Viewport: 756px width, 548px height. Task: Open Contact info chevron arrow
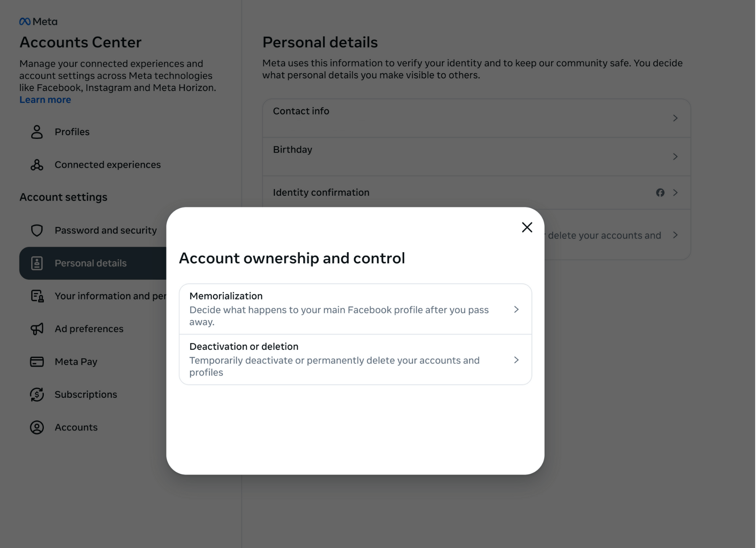[675, 119]
